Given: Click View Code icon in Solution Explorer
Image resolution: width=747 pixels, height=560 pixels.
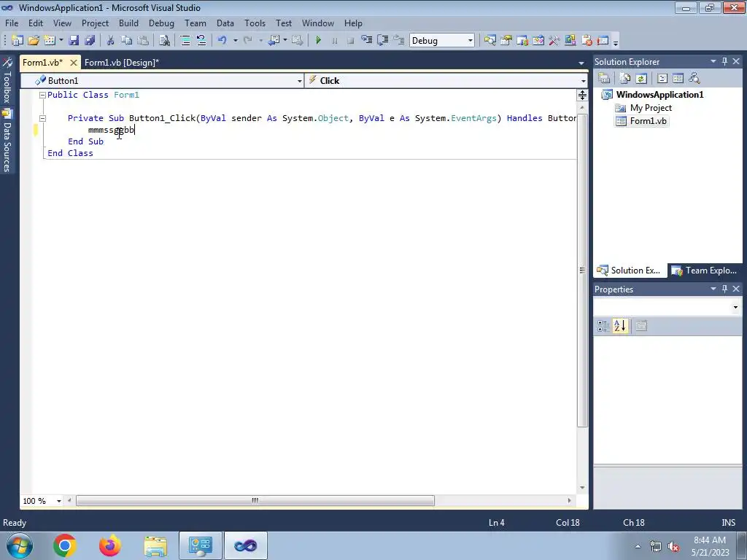Looking at the screenshot, I should click(662, 78).
